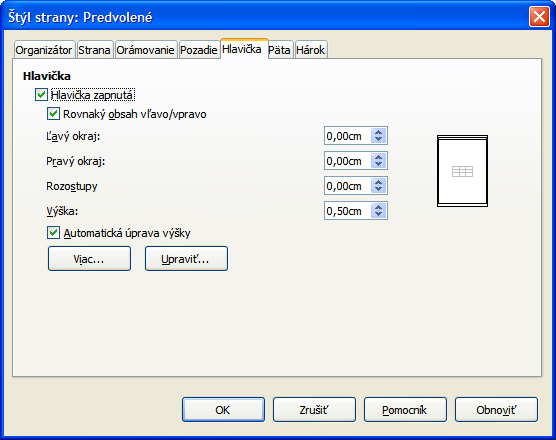Decrease Výška with down arrow
This screenshot has height=440, width=556.
[x=379, y=215]
